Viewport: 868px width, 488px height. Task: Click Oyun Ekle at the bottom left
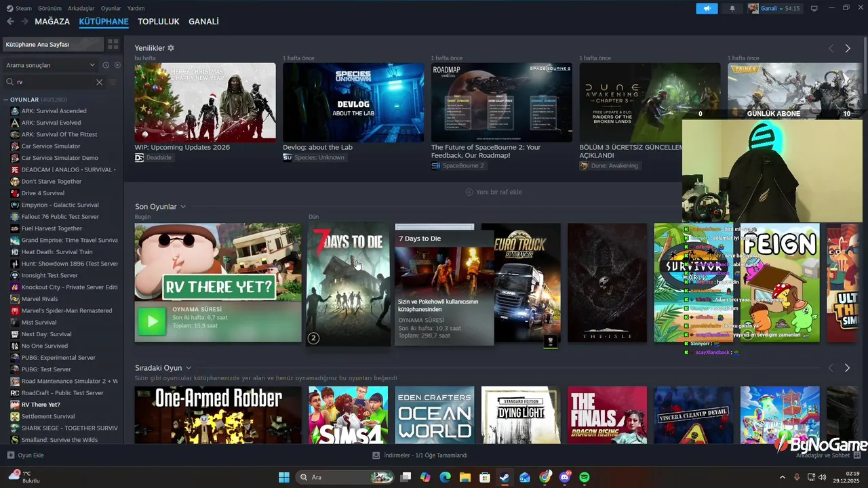(25, 455)
